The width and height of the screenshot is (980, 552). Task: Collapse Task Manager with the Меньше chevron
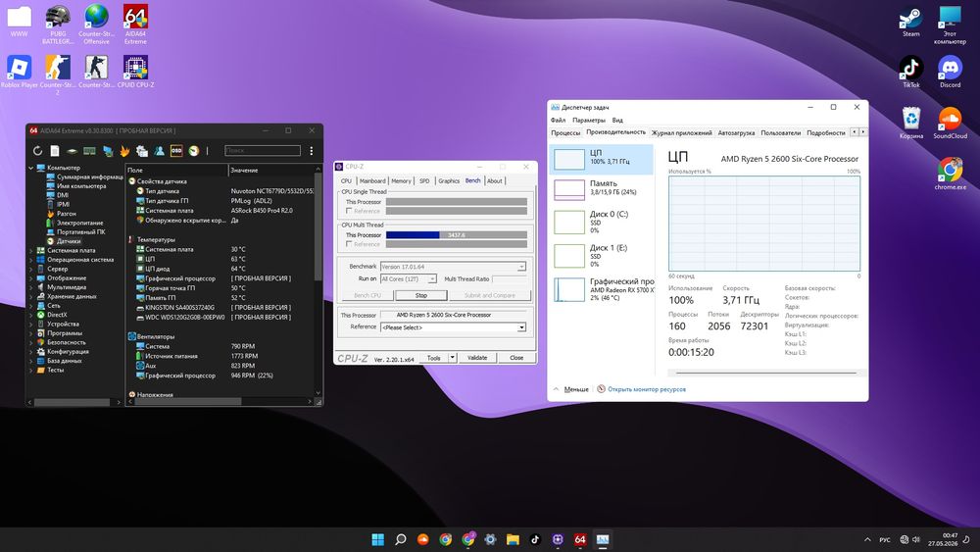tap(556, 389)
